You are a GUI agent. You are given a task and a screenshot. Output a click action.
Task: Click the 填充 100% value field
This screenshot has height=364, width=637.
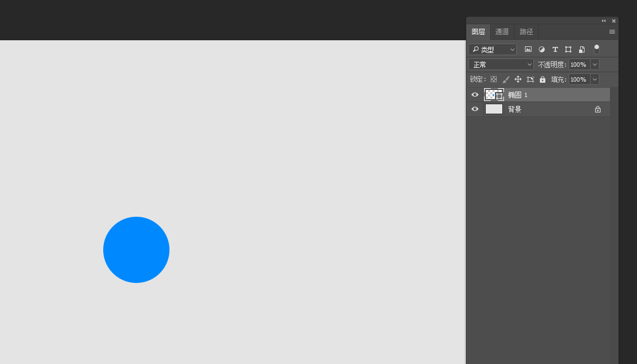pyautogui.click(x=579, y=79)
